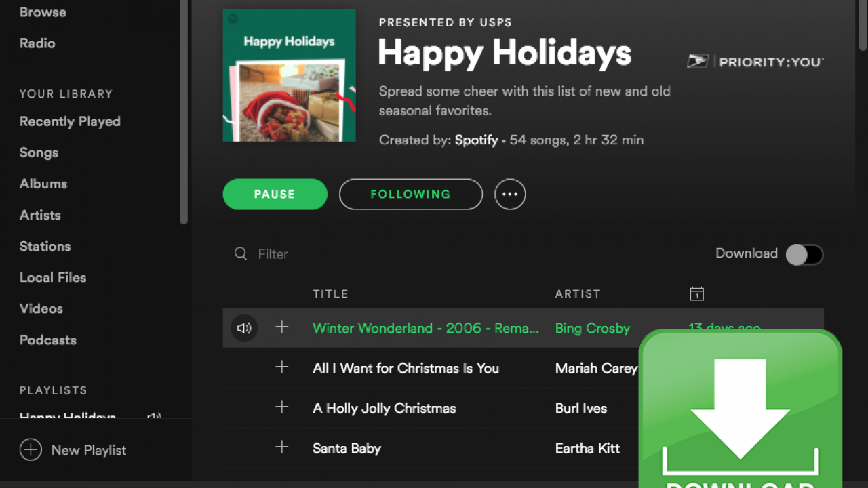
Task: Click the plus icon next to Santa Baby
Action: coord(282,447)
